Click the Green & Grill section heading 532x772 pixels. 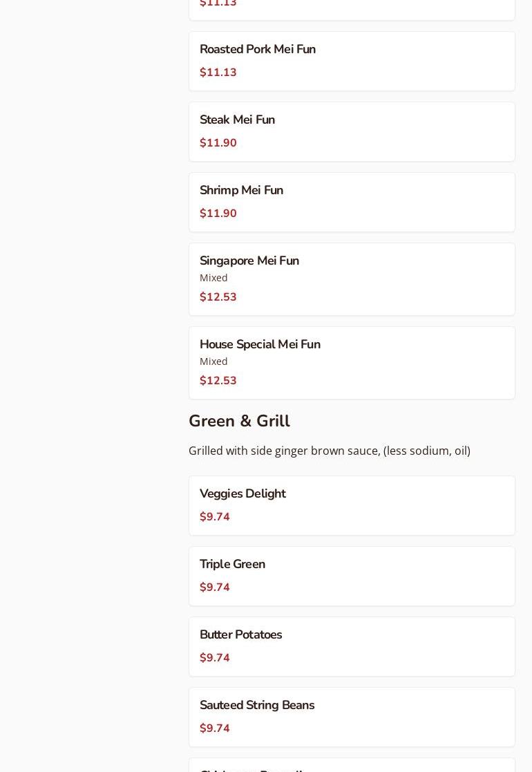239,422
